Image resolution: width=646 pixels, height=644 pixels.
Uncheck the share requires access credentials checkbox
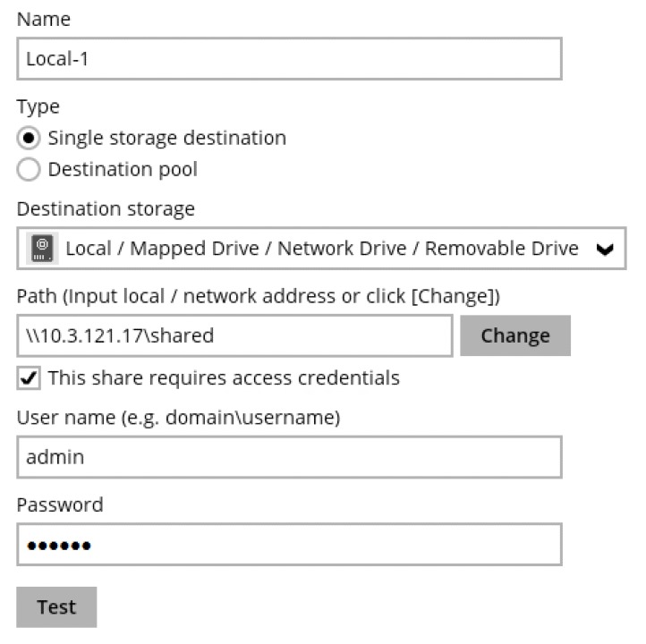29,378
